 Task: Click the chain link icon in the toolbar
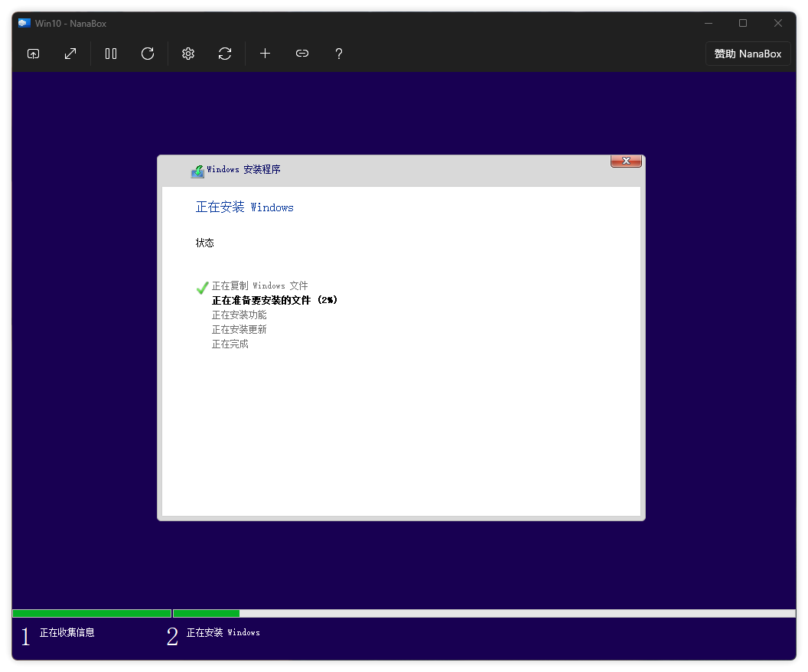click(x=302, y=54)
